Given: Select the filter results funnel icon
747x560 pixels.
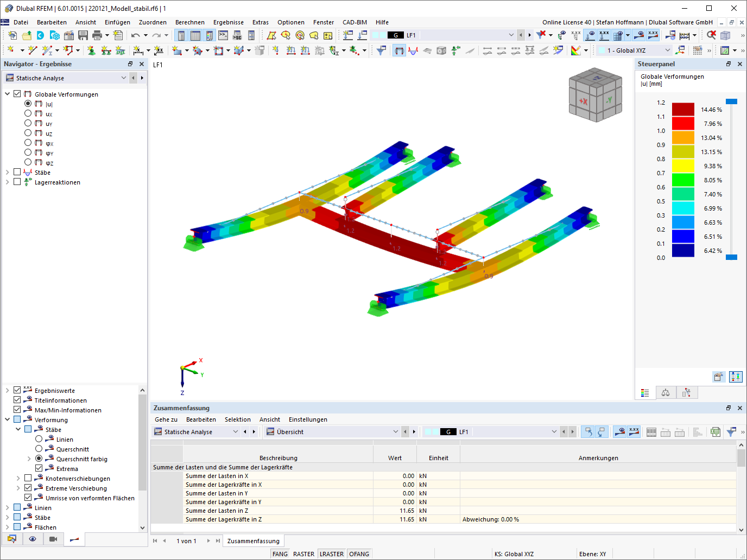Looking at the screenshot, I should [541, 34].
